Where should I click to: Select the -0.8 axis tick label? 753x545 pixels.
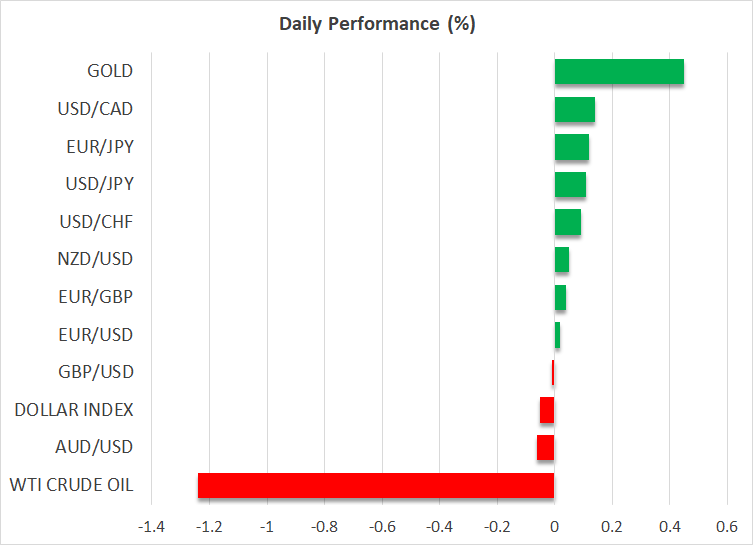[x=323, y=526]
